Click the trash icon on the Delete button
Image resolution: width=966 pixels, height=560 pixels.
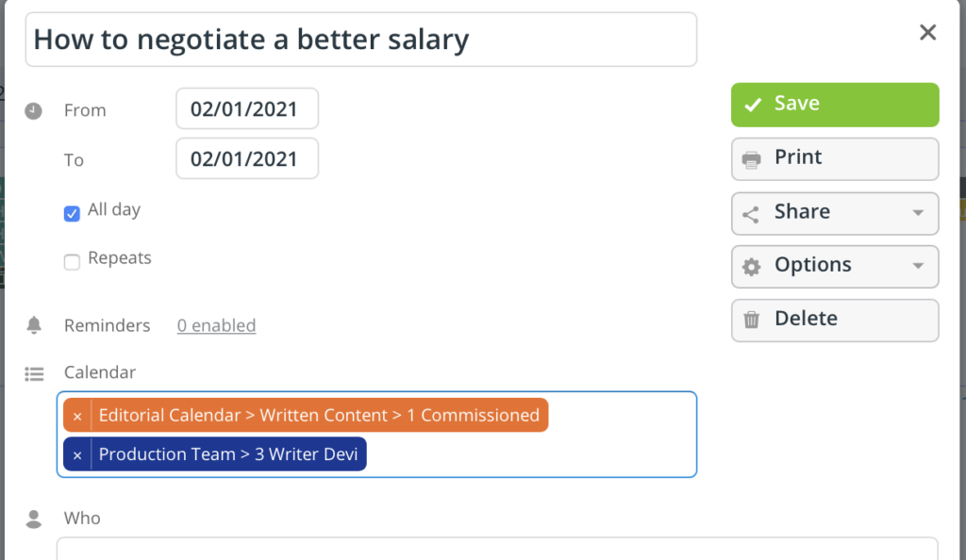(752, 319)
